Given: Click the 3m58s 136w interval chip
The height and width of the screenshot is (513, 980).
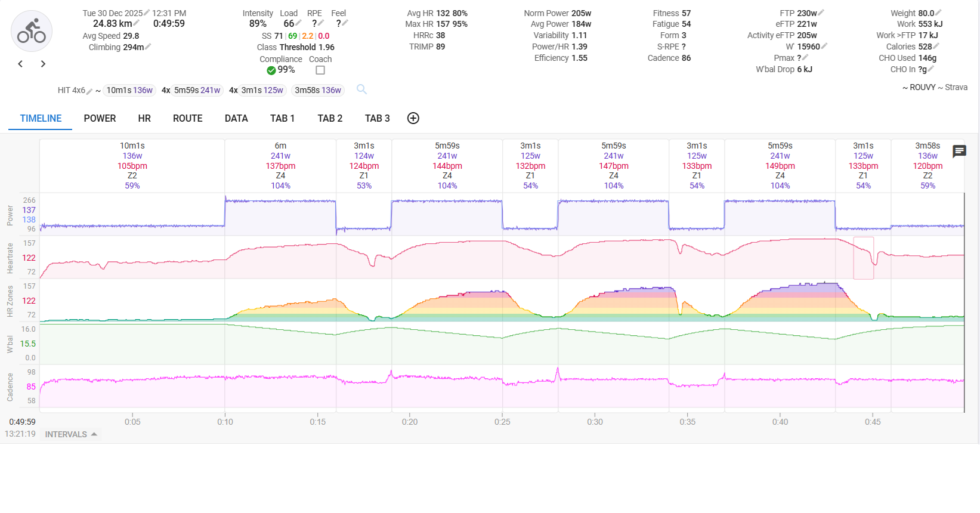Looking at the screenshot, I should [318, 90].
